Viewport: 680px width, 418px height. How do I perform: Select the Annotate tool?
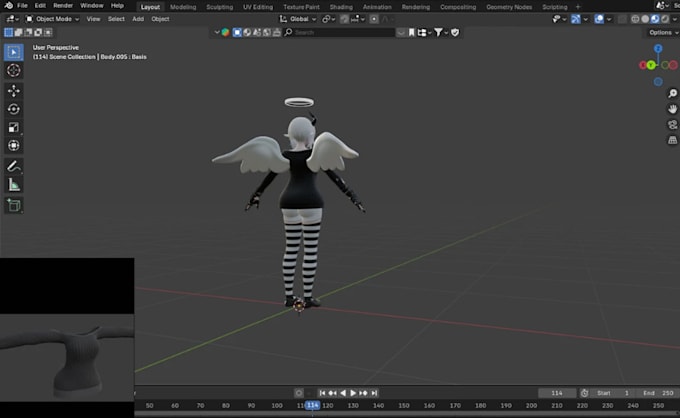click(x=13, y=166)
